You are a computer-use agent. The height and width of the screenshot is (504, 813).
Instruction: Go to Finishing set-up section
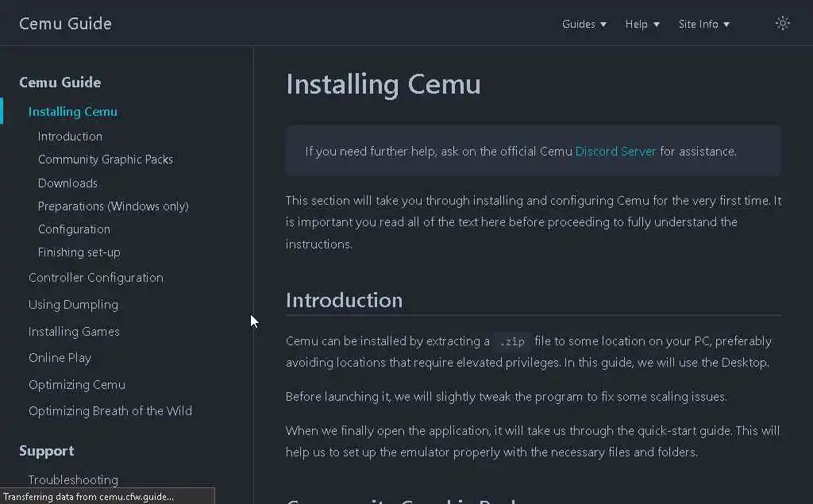pos(79,252)
